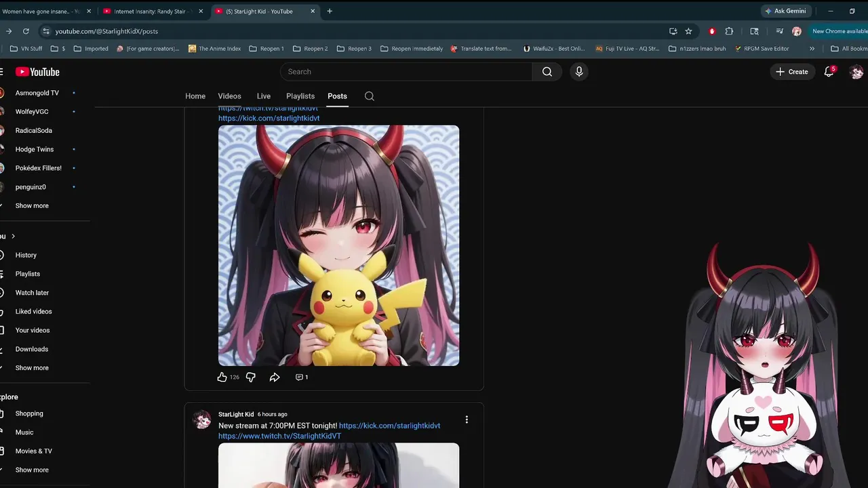Open the media controls icon in Chrome toolbar
Viewport: 868px width, 488px height.
[779, 31]
